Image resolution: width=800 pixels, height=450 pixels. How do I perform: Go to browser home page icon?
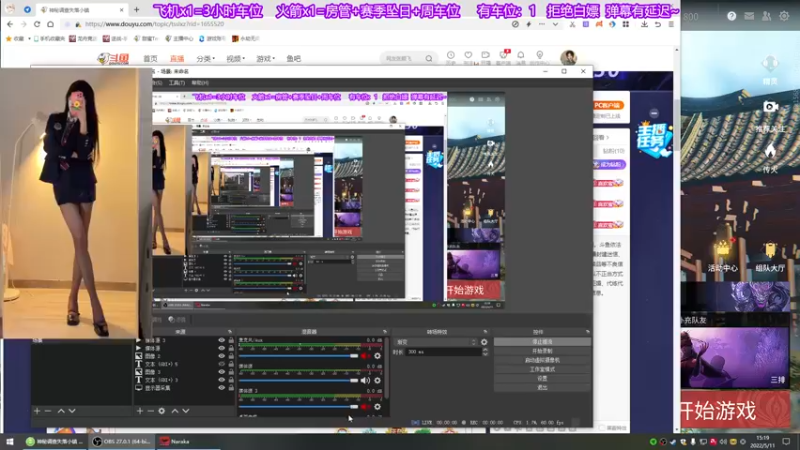click(x=50, y=24)
